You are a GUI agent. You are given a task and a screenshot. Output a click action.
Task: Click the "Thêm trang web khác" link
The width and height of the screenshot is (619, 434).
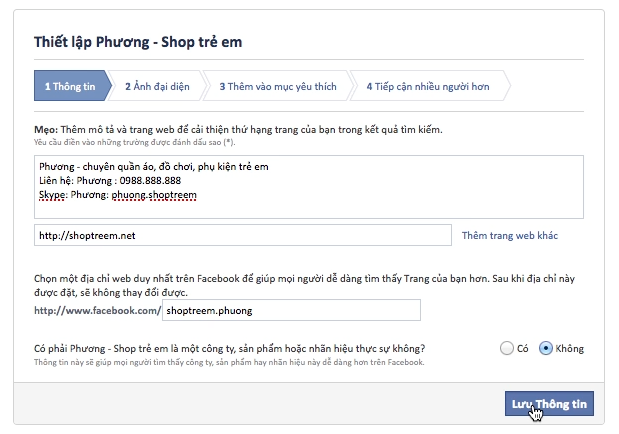[x=510, y=235]
